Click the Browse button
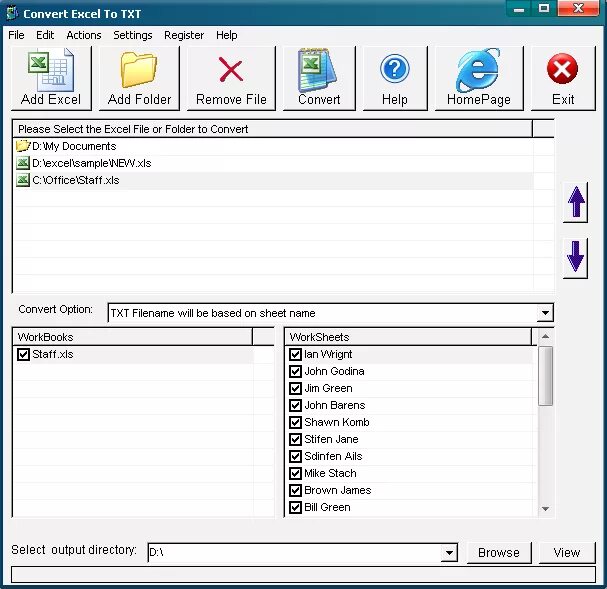 (499, 553)
